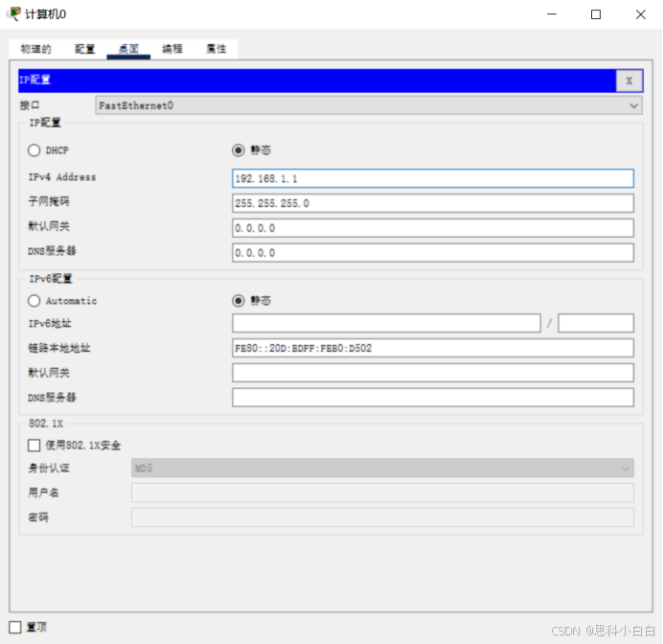Viewport: 663px width, 644px height.
Task: Switch to the 属性 tab
Action: click(217, 49)
